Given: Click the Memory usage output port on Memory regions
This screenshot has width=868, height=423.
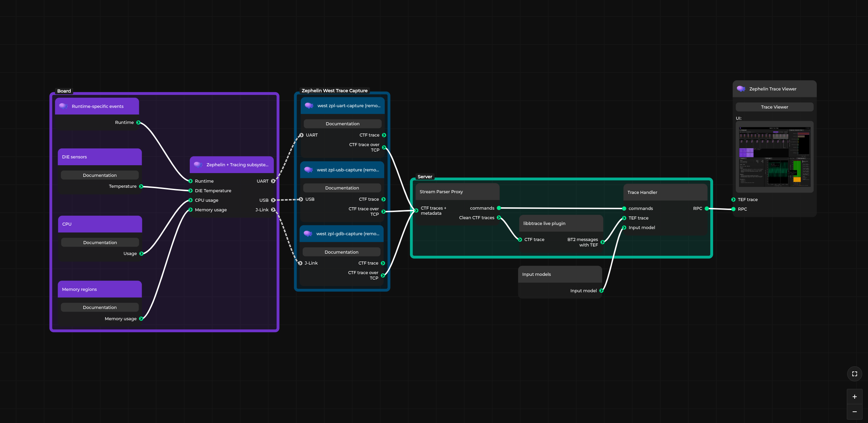Looking at the screenshot, I should (141, 319).
